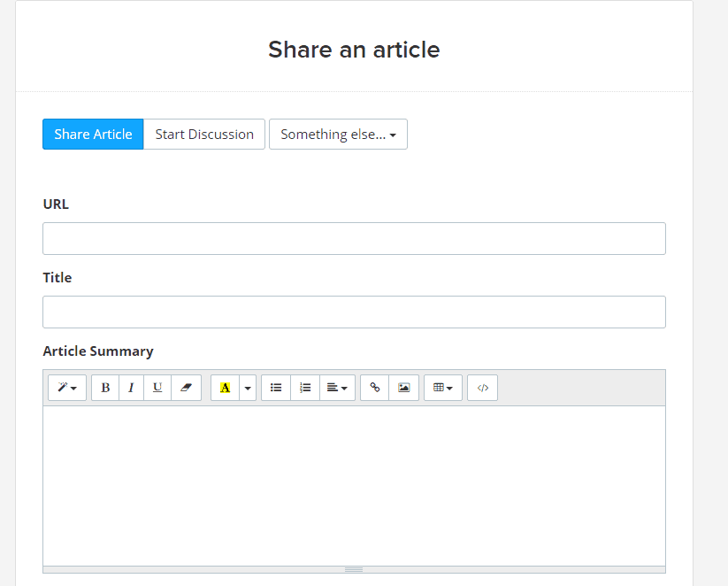Insert an unordered bullet list

[x=276, y=388]
